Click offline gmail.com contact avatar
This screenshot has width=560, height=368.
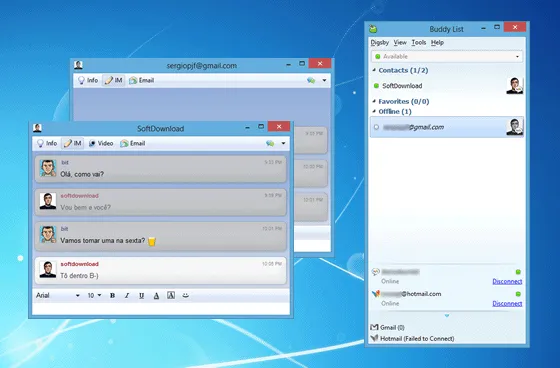(515, 127)
